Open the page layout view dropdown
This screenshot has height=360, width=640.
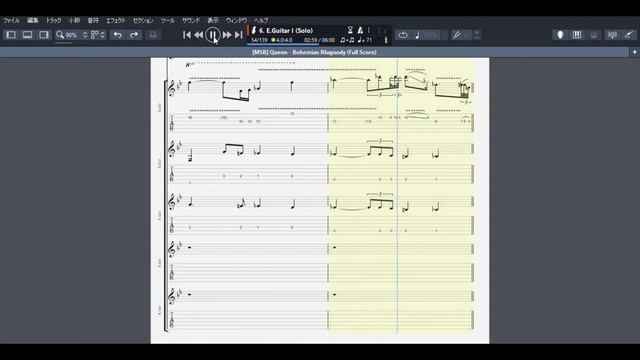[x=98, y=35]
